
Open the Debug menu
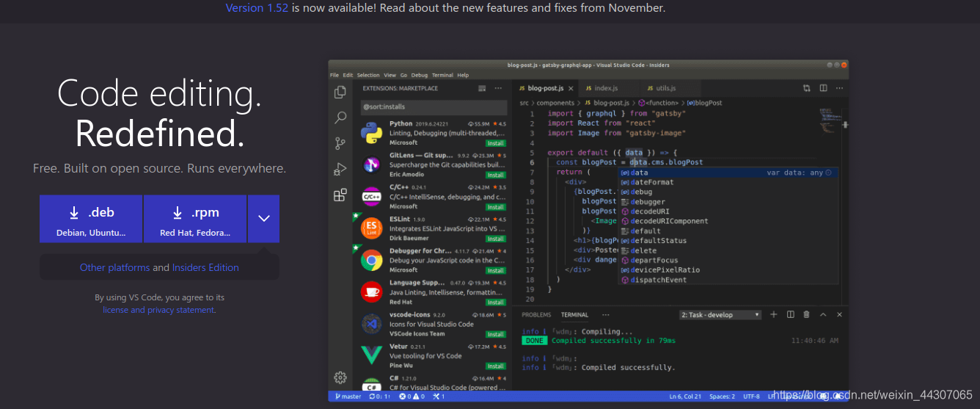pos(419,75)
